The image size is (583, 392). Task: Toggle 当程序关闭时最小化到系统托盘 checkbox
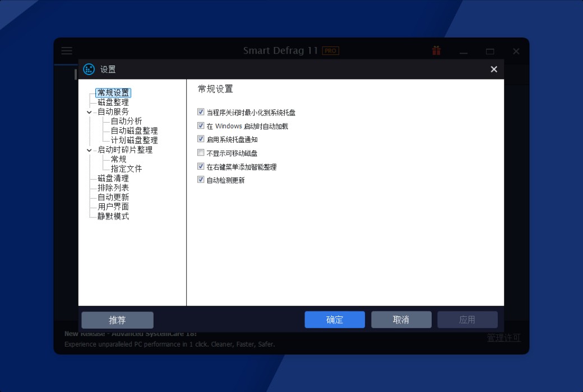(201, 112)
